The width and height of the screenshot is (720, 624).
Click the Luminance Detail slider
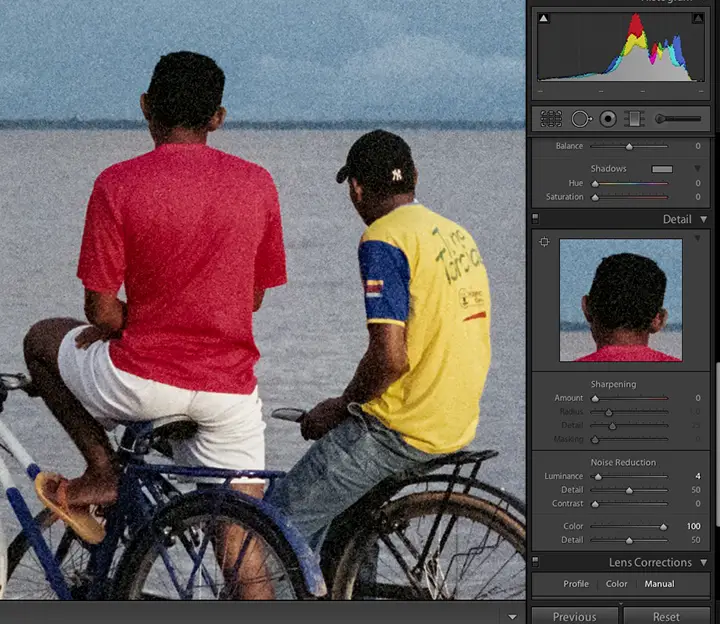[x=629, y=490]
